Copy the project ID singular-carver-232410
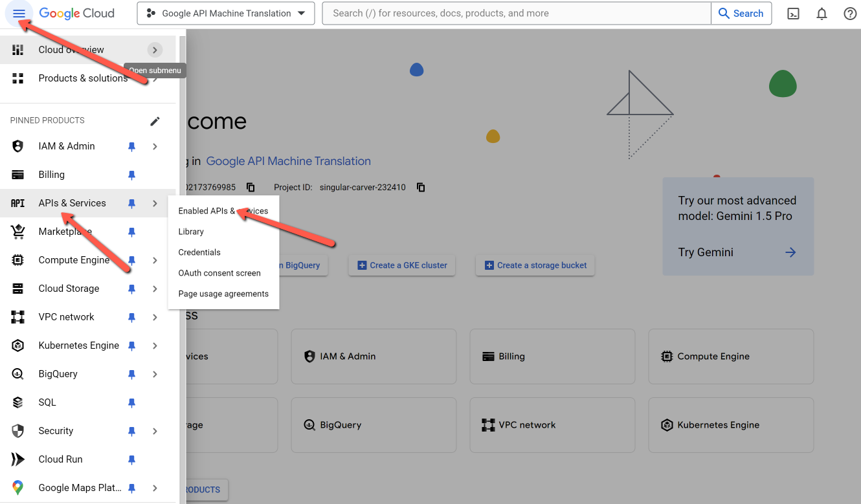 click(421, 188)
